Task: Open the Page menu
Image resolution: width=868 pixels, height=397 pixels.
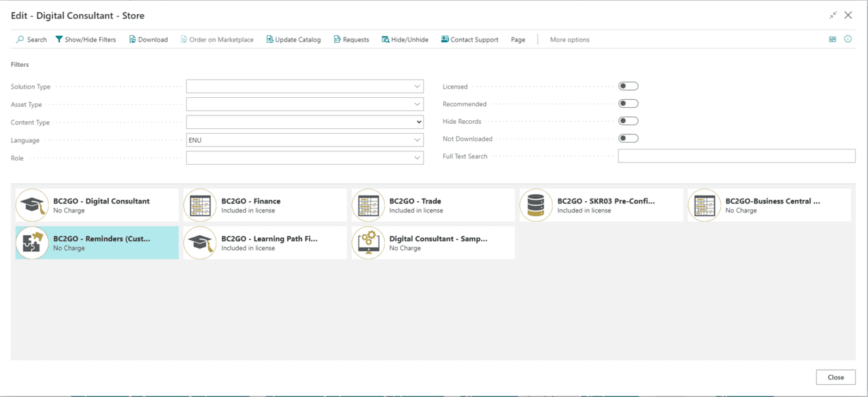Action: [x=518, y=39]
